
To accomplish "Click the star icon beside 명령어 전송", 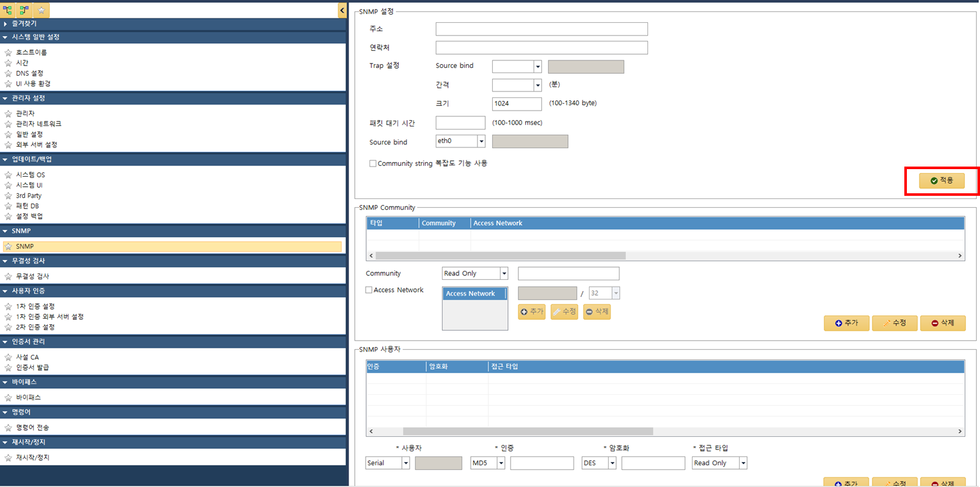I will click(8, 428).
